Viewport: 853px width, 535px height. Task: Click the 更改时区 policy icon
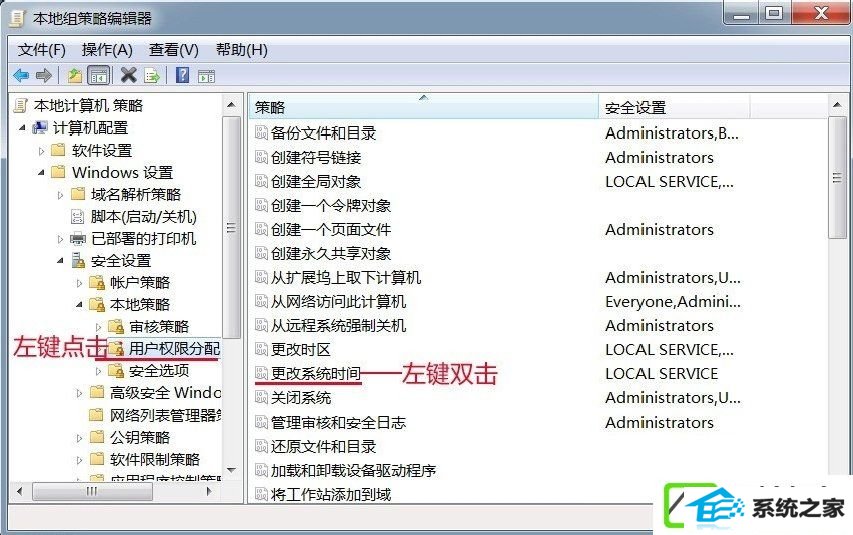tap(261, 349)
